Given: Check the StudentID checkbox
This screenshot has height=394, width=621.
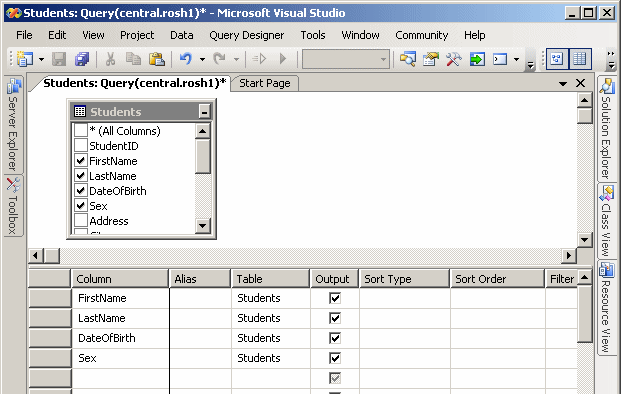Looking at the screenshot, I should (x=81, y=145).
